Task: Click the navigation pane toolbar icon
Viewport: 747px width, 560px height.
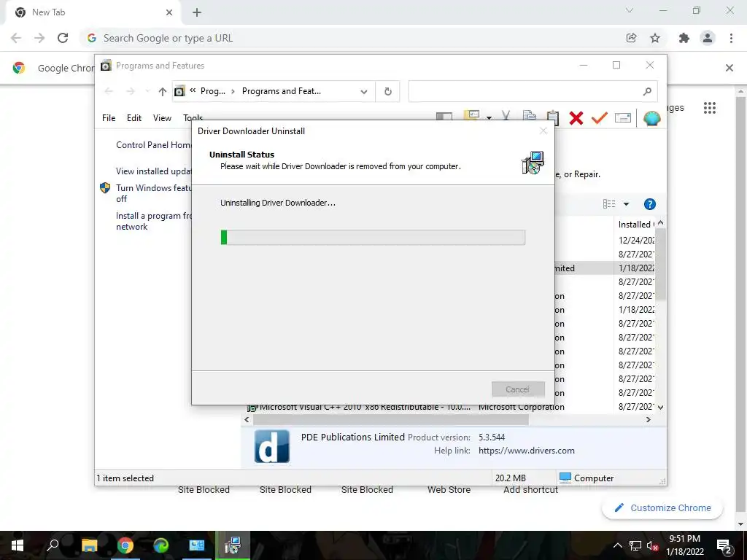Action: click(x=444, y=117)
